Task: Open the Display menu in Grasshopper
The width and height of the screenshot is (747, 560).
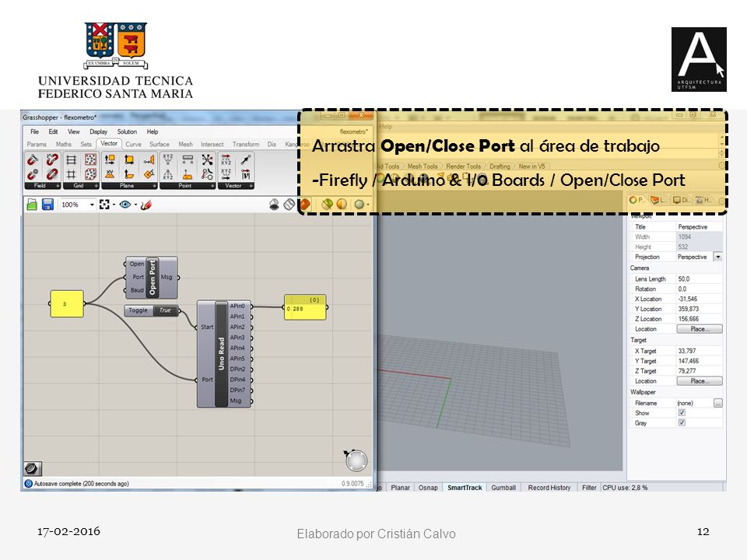Action: 99,132
